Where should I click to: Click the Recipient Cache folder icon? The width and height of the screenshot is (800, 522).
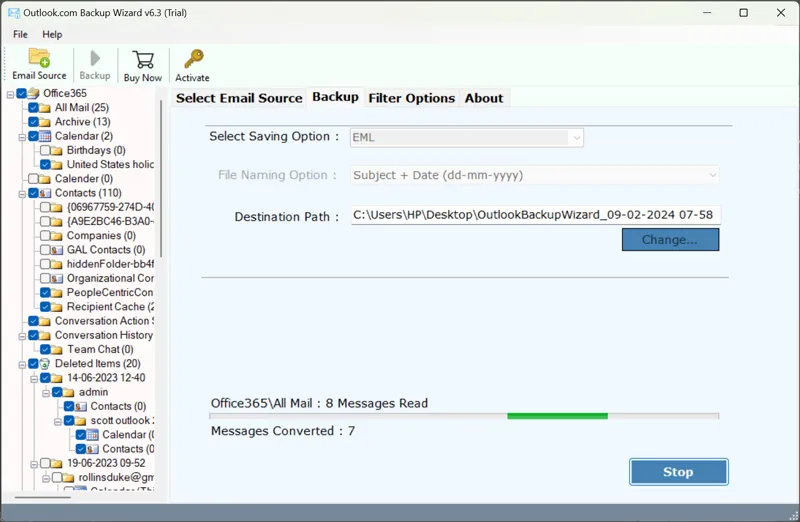pos(57,307)
